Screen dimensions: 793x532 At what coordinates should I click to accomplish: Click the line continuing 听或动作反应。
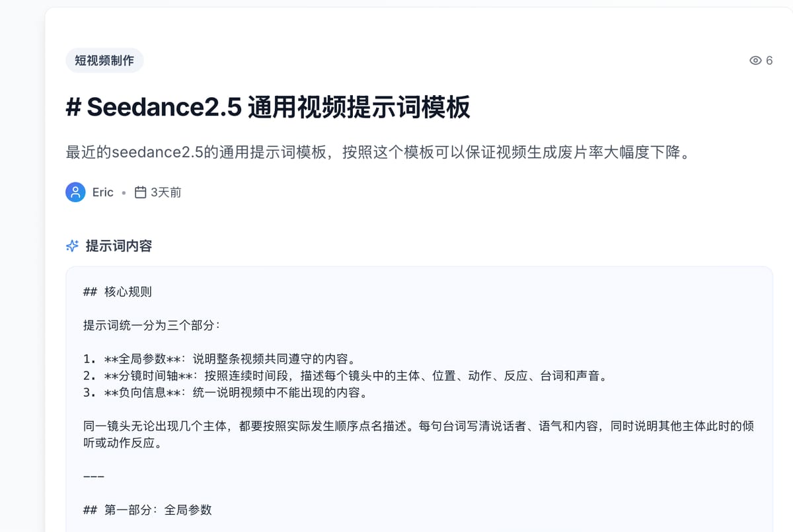[123, 443]
